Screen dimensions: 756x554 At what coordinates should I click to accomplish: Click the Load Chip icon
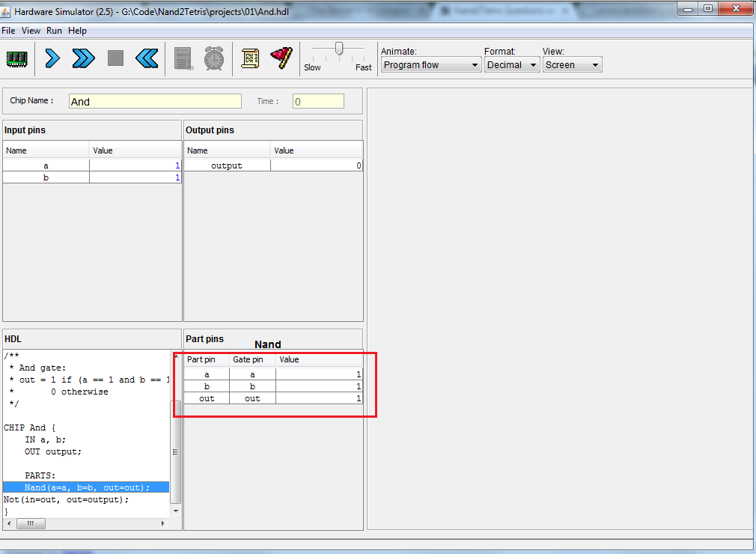16,58
